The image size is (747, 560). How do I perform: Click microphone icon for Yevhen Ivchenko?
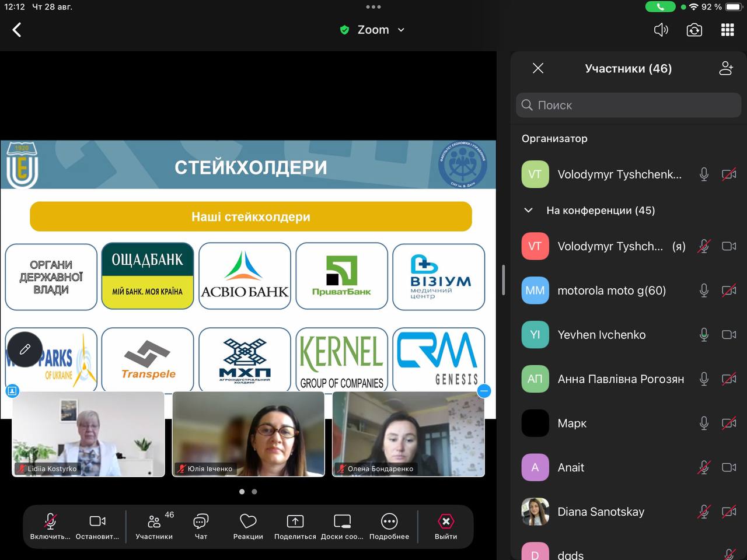coord(704,334)
